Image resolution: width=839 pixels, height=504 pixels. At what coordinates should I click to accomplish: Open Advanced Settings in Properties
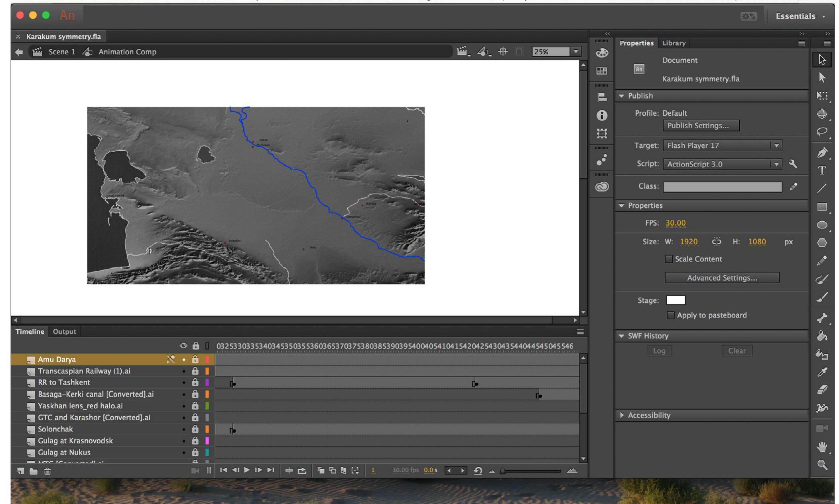(722, 278)
